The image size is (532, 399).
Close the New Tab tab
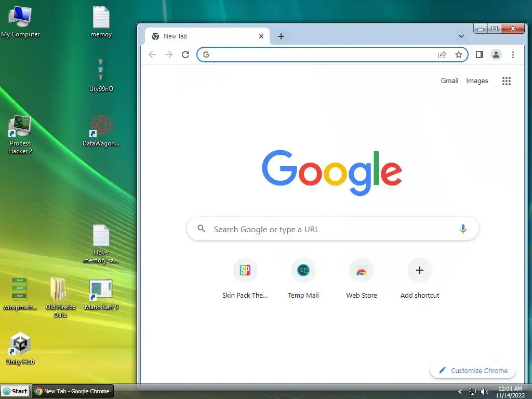[261, 36]
